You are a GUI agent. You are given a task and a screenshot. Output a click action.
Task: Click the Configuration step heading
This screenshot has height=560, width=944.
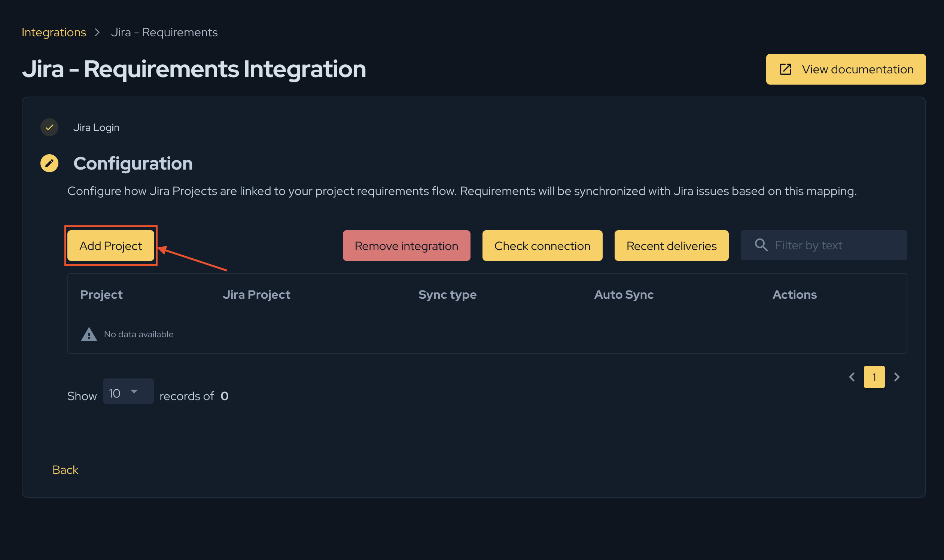pyautogui.click(x=133, y=164)
